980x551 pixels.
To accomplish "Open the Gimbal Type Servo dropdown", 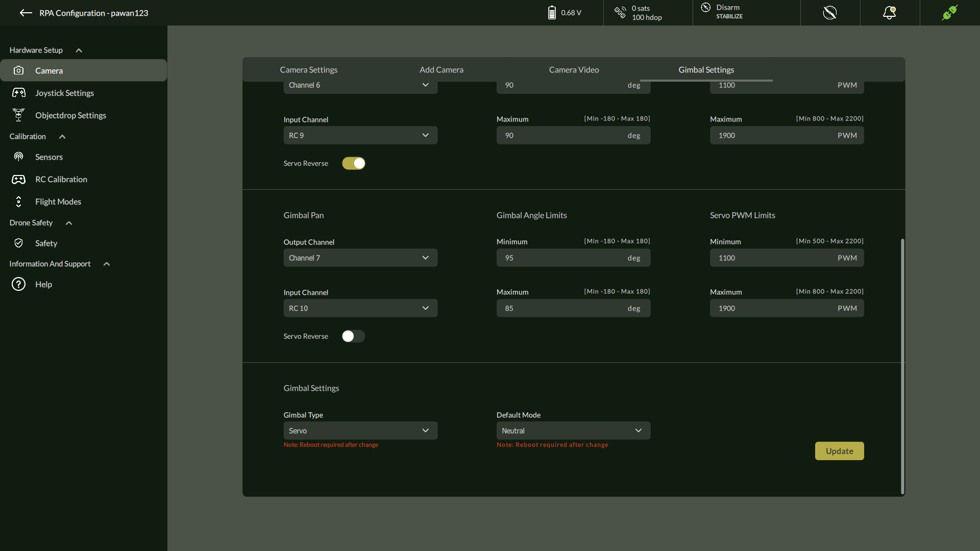I will (360, 431).
